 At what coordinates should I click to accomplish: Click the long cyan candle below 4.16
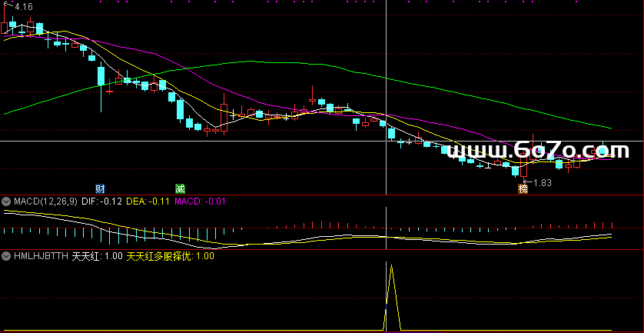click(x=101, y=77)
